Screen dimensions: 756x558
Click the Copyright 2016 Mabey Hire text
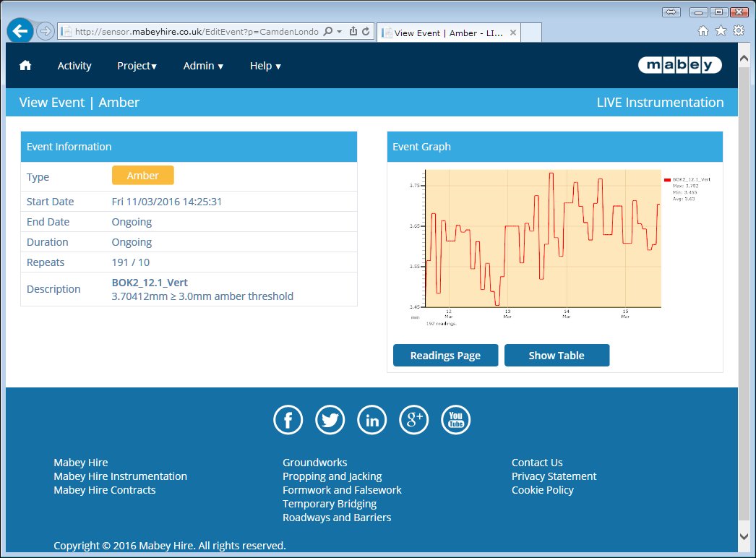pyautogui.click(x=170, y=546)
